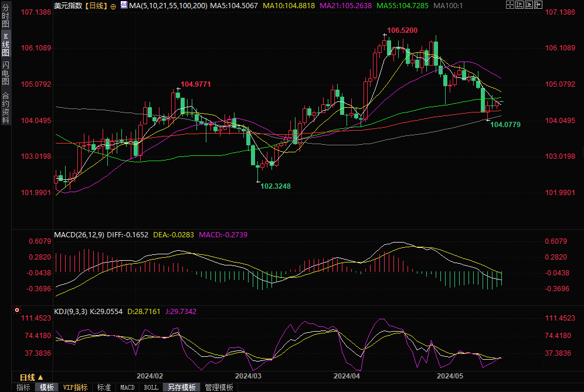Open the 【日线】 period label in the title
This screenshot has width=584, height=392.
tap(96, 6)
